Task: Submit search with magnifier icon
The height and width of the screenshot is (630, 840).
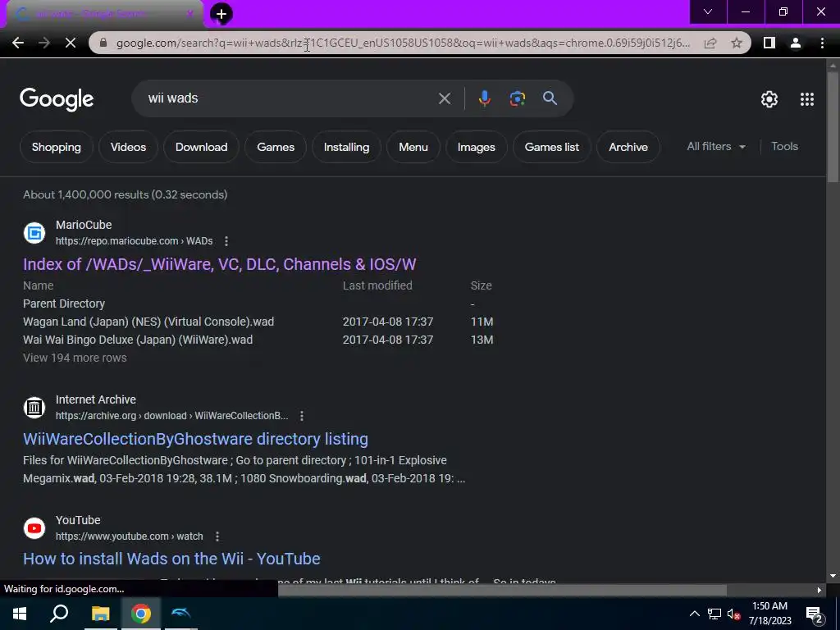Action: coord(550,98)
